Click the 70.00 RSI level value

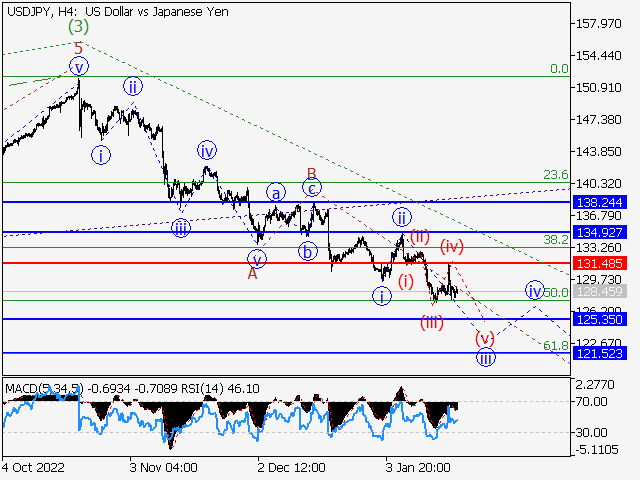(x=592, y=402)
